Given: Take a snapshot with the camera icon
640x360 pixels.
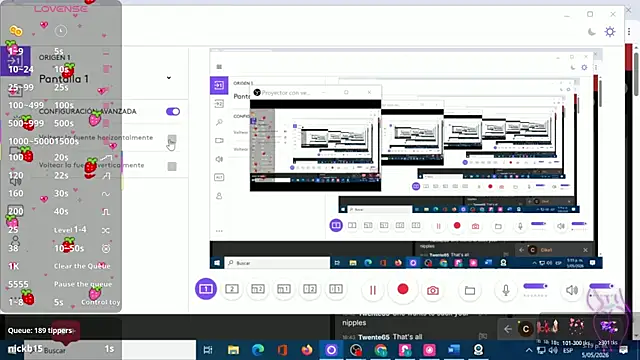Looking at the screenshot, I should click(x=433, y=290).
